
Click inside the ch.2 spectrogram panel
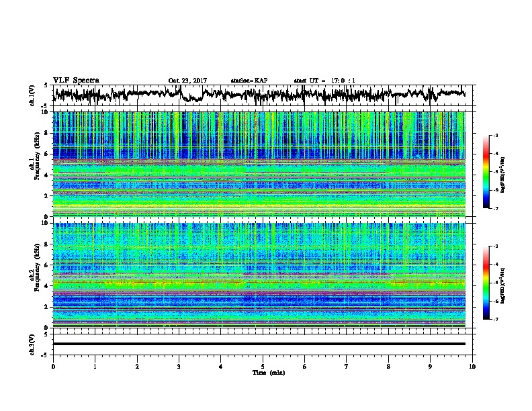259,275
